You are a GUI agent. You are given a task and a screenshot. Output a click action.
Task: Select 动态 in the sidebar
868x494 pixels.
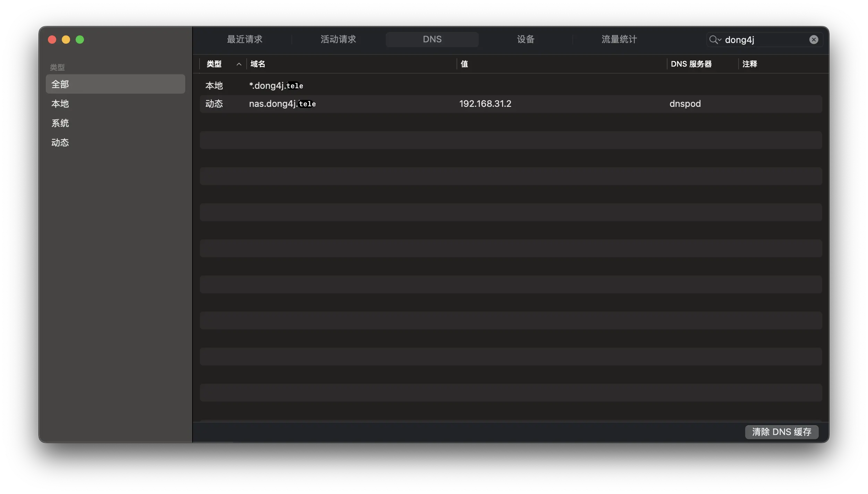[60, 143]
